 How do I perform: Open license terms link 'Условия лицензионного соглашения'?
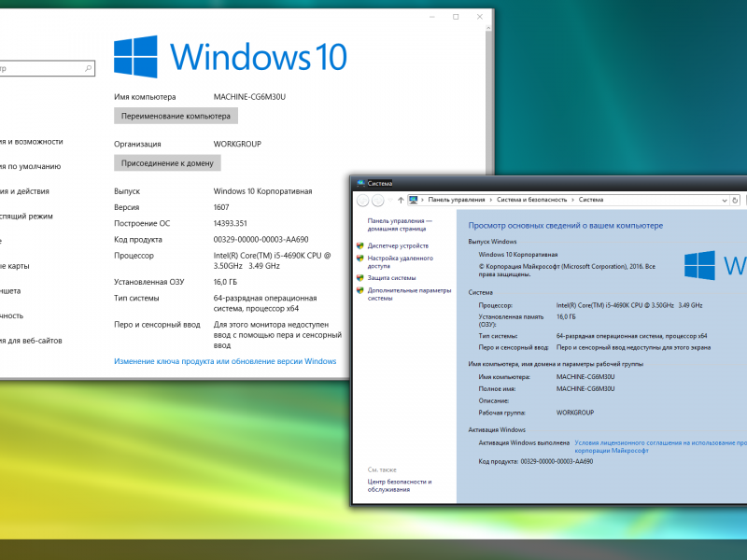coord(660,446)
